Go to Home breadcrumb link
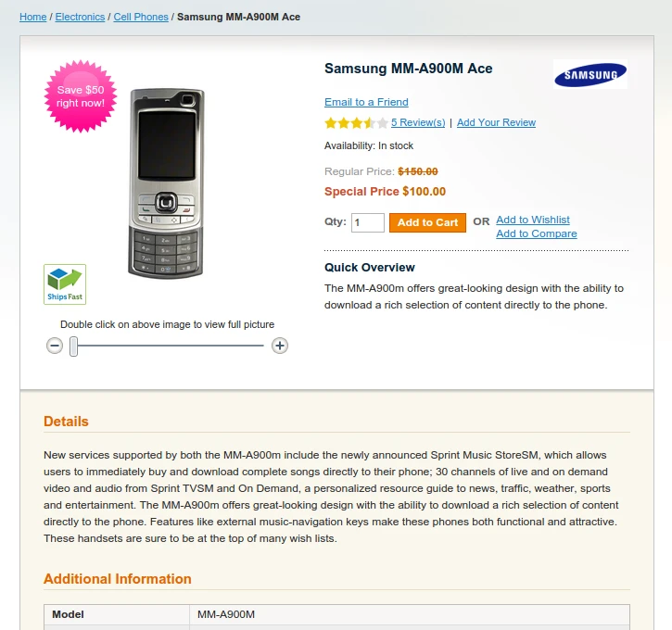Viewport: 672px width, 630px height. coord(33,17)
